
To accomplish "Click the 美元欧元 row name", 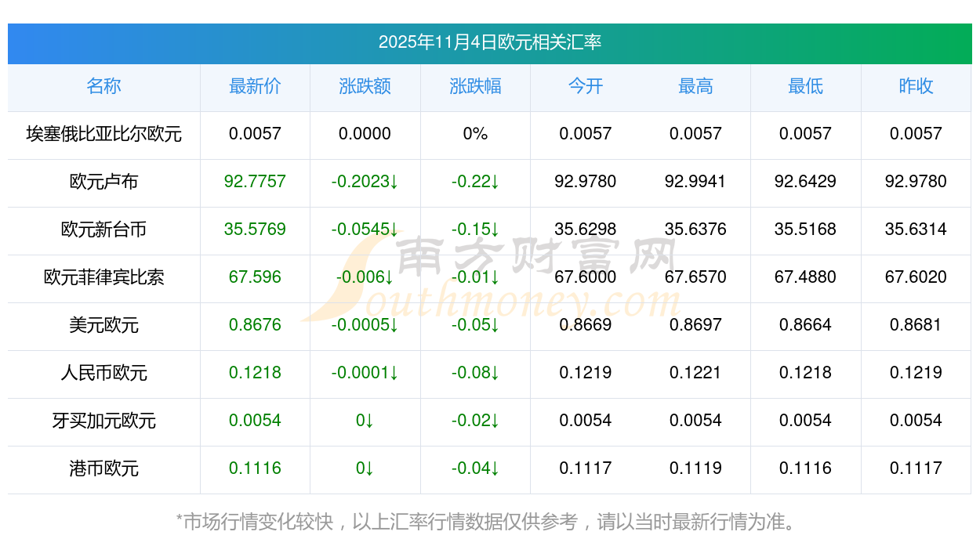I will click(103, 326).
